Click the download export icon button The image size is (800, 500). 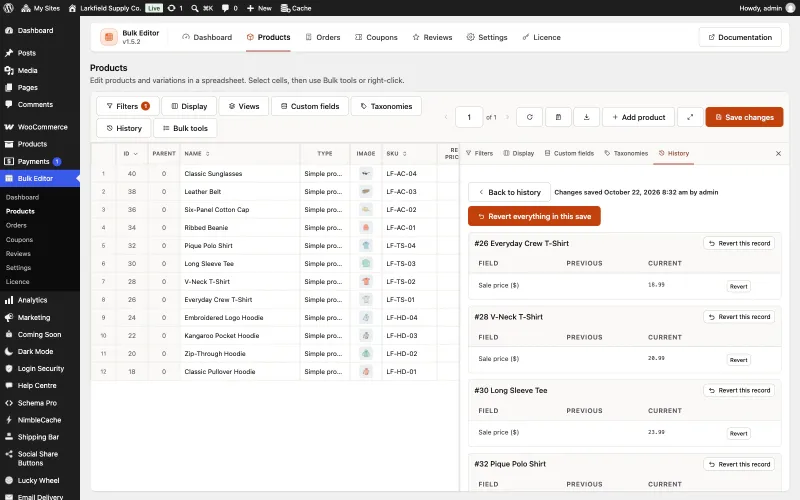click(x=586, y=117)
